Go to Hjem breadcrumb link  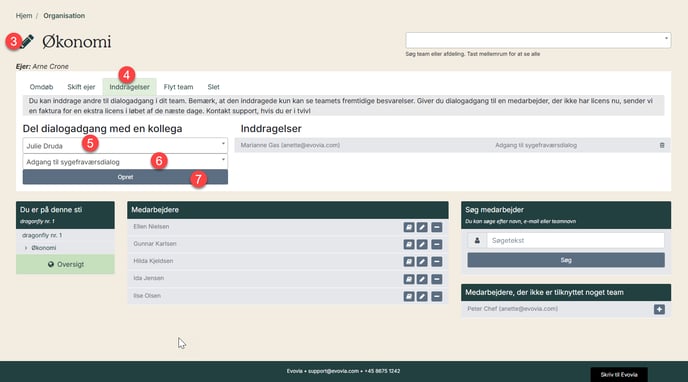point(24,16)
